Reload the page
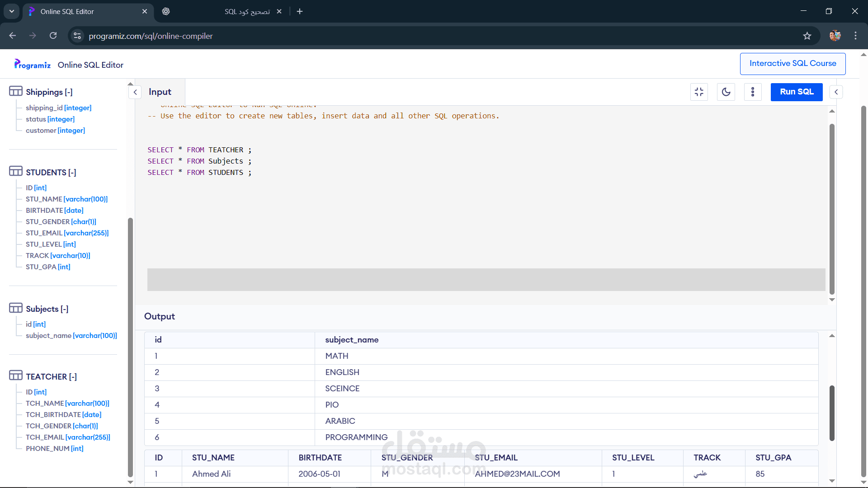The width and height of the screenshot is (868, 488). click(53, 36)
